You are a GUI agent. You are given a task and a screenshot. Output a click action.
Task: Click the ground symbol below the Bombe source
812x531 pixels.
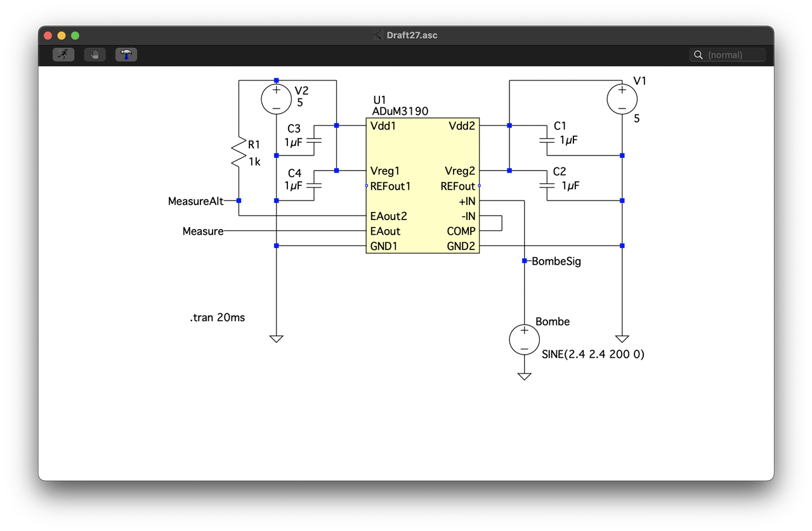click(x=525, y=376)
